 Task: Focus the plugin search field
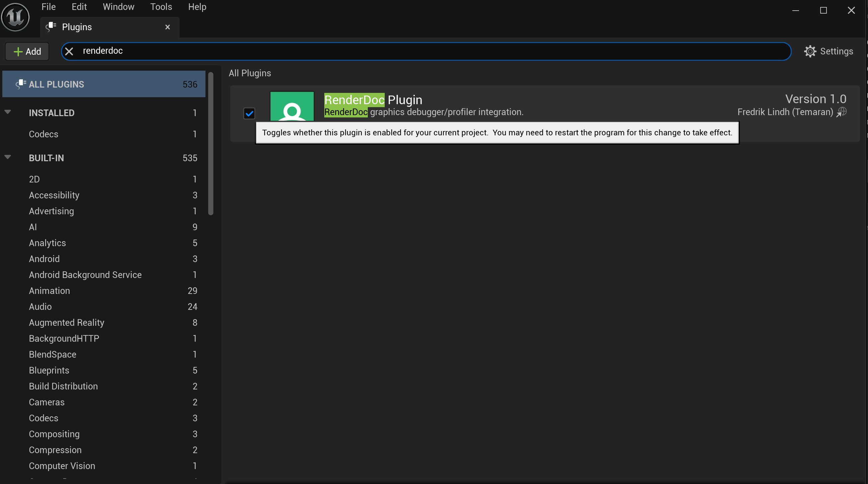426,51
